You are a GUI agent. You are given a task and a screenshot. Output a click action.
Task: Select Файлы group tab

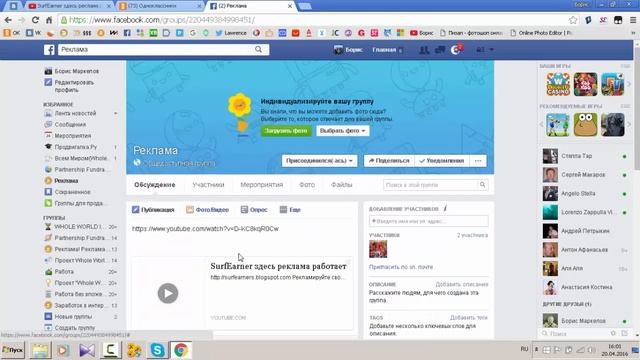tap(342, 185)
